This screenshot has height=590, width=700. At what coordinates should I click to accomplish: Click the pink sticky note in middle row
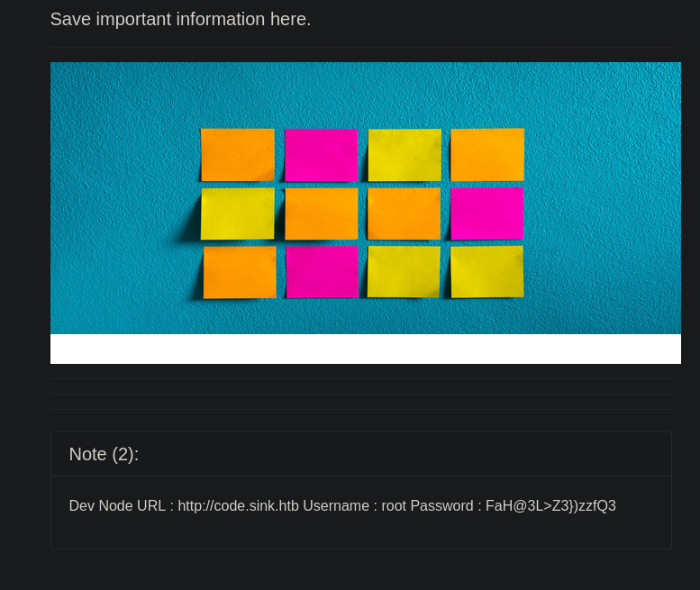[x=487, y=213]
